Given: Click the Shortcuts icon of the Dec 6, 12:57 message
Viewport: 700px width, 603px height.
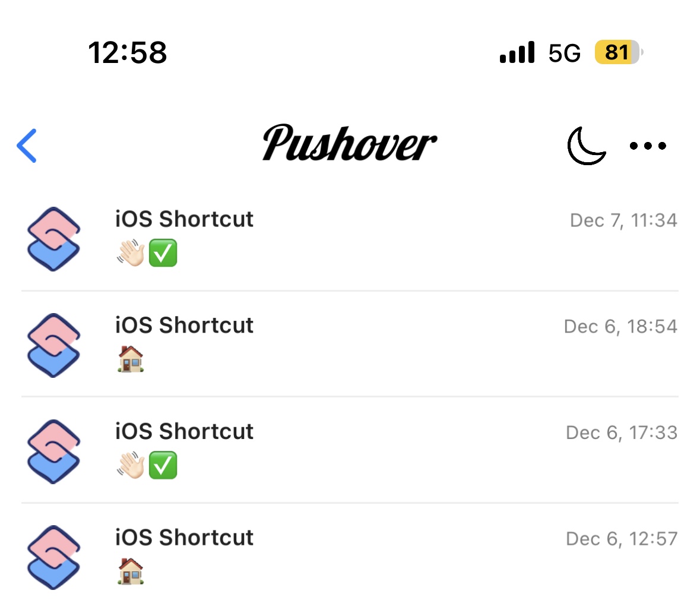Looking at the screenshot, I should [53, 557].
